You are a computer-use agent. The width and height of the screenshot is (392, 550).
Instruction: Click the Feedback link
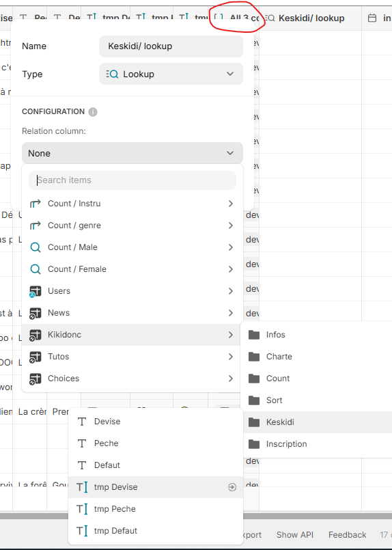[347, 535]
